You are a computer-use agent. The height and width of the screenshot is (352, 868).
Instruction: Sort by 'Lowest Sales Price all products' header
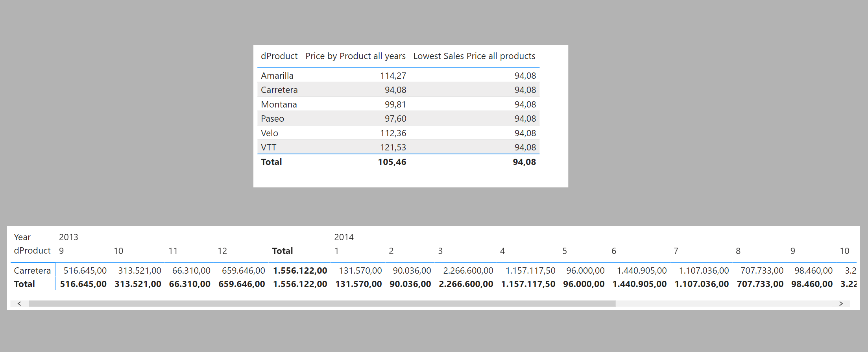pyautogui.click(x=474, y=56)
